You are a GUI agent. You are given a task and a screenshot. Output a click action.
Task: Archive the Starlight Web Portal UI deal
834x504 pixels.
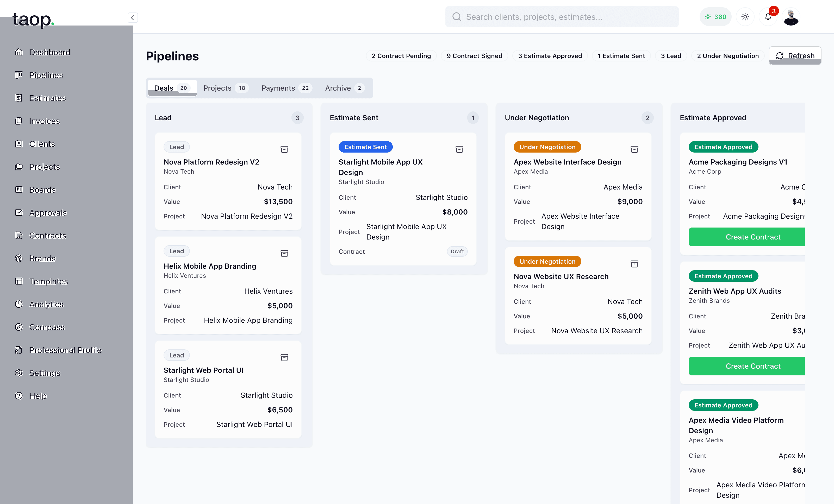coord(284,357)
